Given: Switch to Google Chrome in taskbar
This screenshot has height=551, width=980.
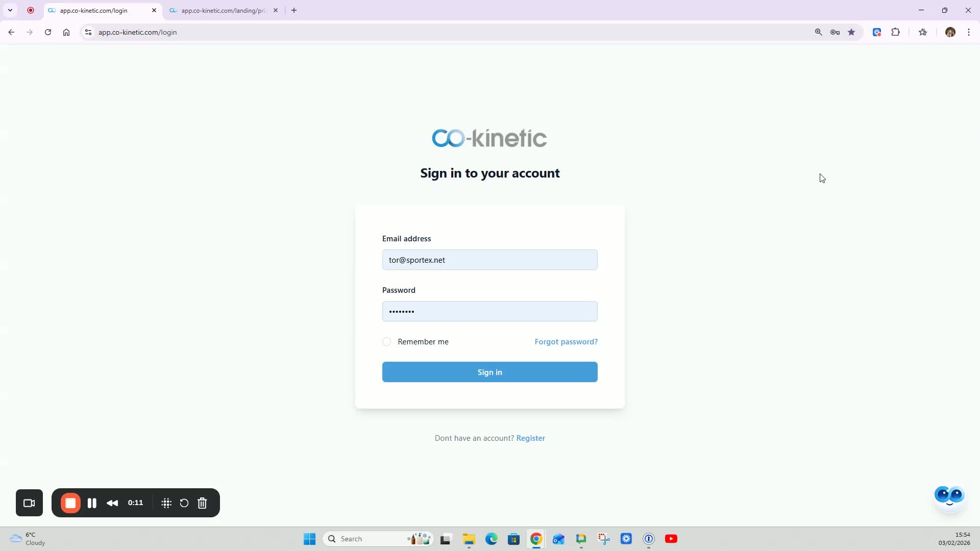Looking at the screenshot, I should pos(536,539).
